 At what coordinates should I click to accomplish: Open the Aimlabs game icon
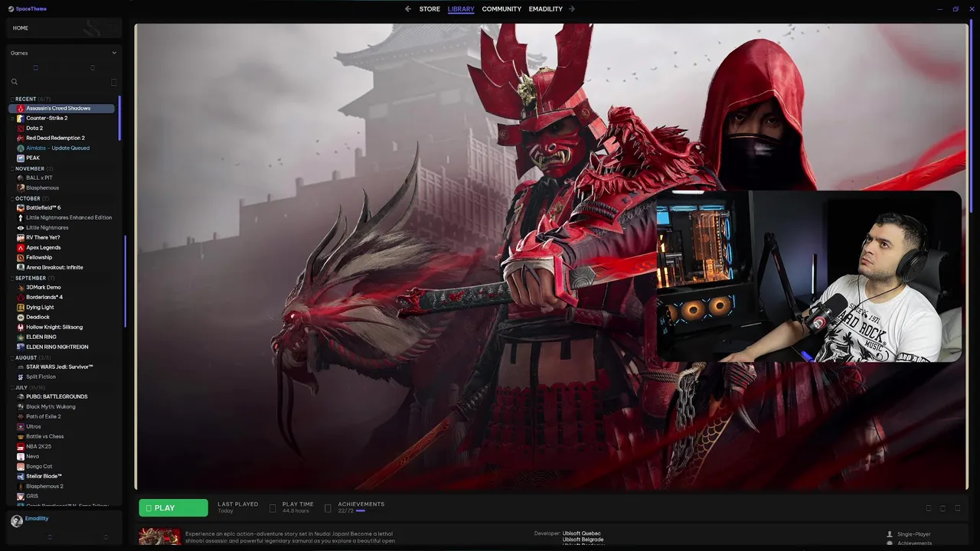(21, 148)
